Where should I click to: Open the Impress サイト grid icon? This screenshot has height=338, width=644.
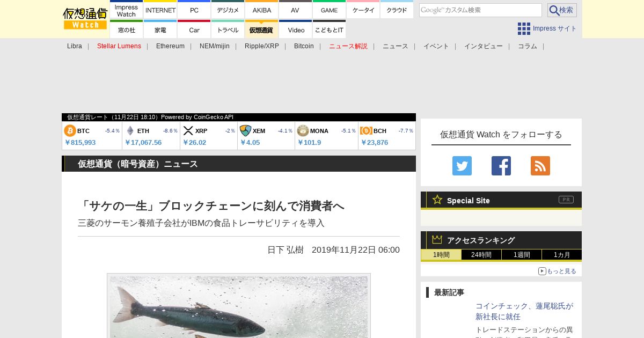[x=524, y=28]
